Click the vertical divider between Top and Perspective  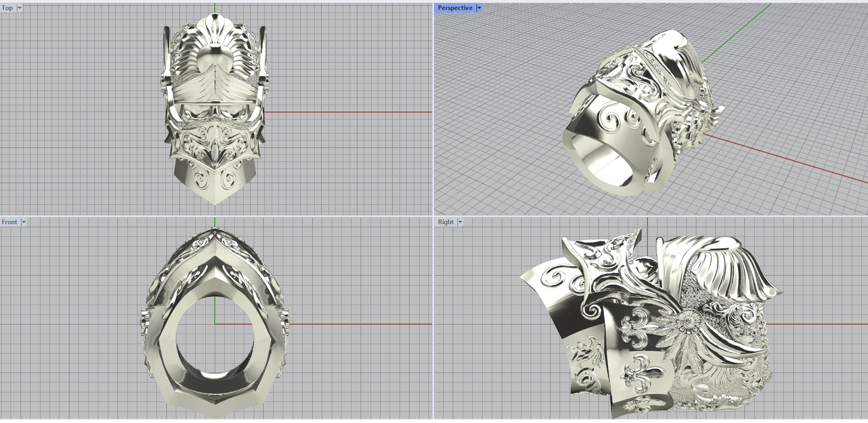pos(433,108)
